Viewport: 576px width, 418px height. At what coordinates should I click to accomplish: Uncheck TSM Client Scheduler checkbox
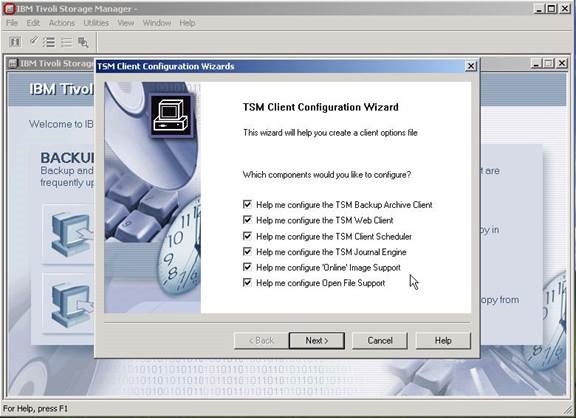click(x=247, y=236)
